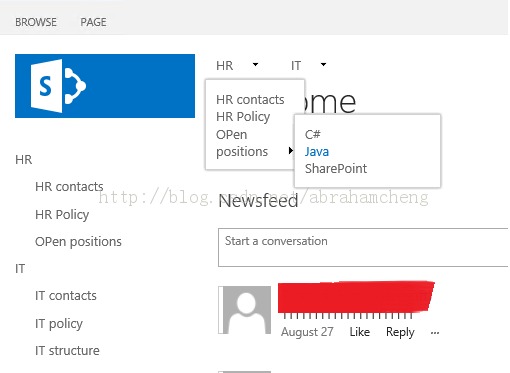The image size is (510, 373).
Task: Select OPen positions in the HR dropdown menu
Action: [x=242, y=143]
